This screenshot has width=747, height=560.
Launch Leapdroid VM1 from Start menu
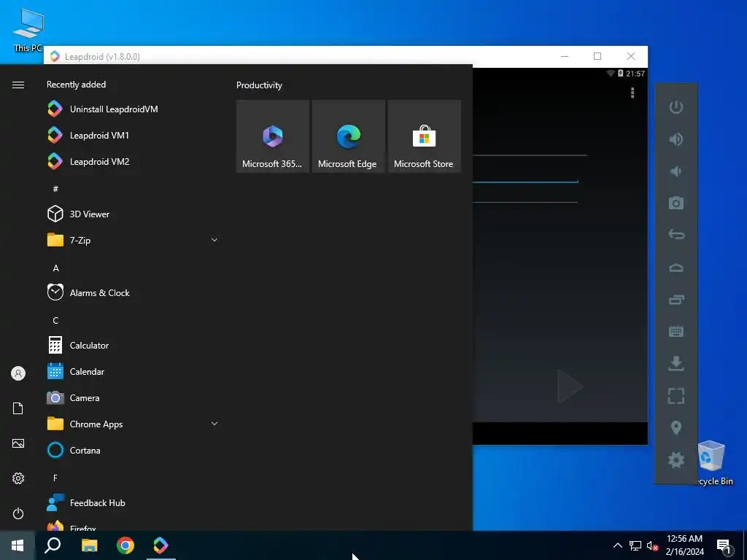point(133,135)
